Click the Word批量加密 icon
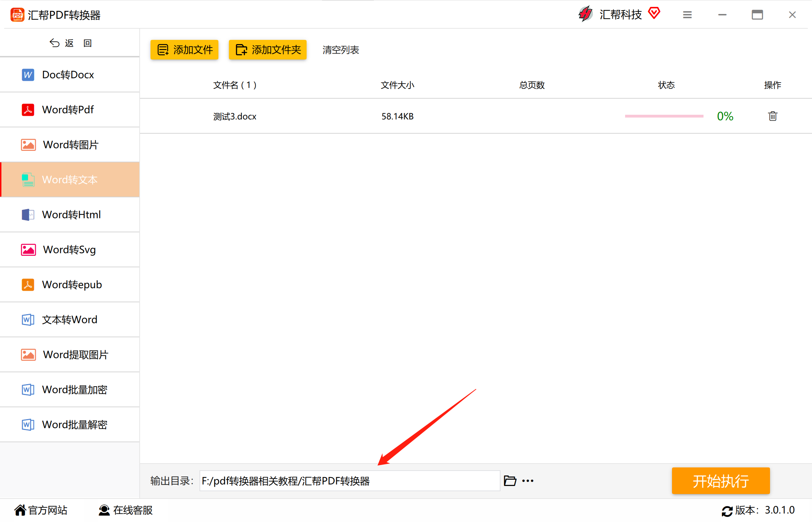Viewport: 812px width, 522px height. tap(28, 390)
